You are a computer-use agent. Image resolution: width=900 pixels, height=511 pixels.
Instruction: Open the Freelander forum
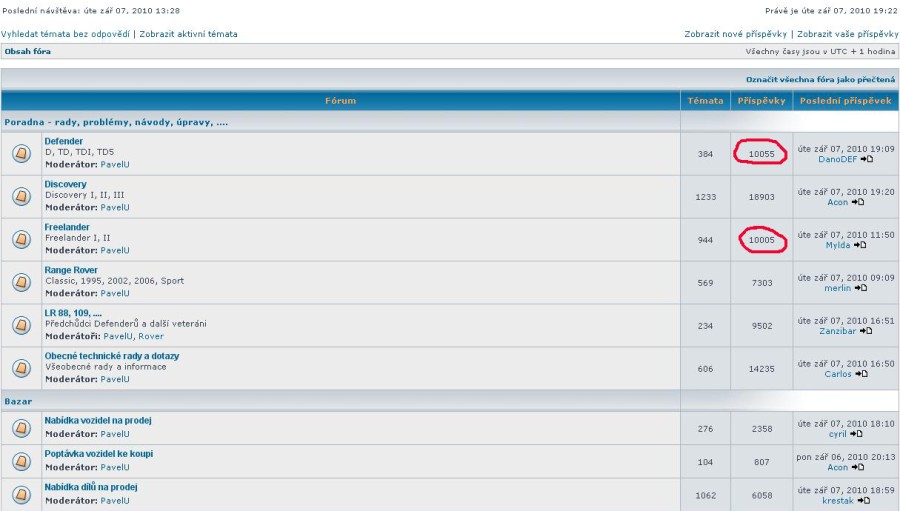[67, 227]
